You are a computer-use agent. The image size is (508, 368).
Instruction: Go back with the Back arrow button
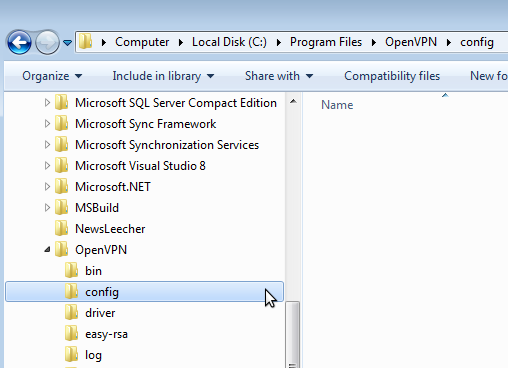(x=19, y=42)
